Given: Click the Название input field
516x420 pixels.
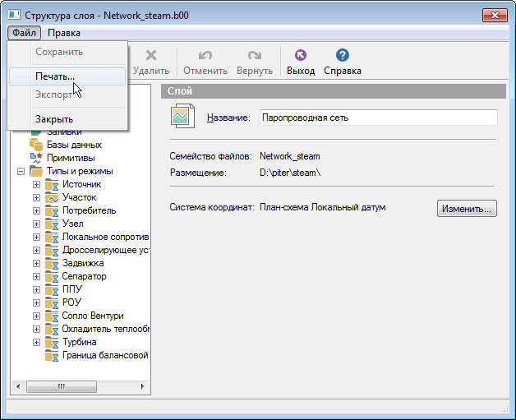Looking at the screenshot, I should (x=379, y=118).
